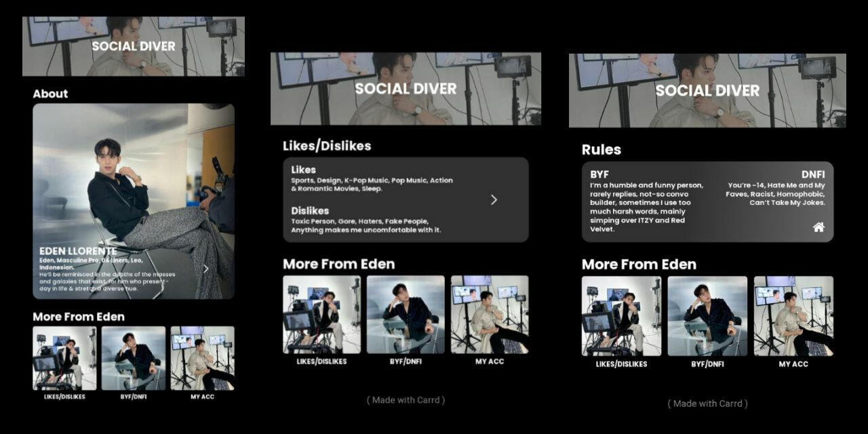The image size is (868, 434).
Task: Open the Made with Carrd link below the Likes/Dislikes panel
Action: pos(406,400)
